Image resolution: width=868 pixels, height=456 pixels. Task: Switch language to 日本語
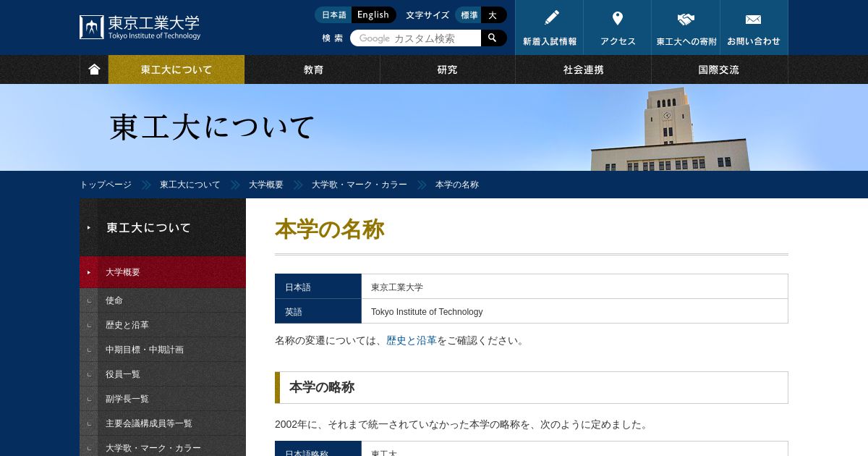[333, 15]
